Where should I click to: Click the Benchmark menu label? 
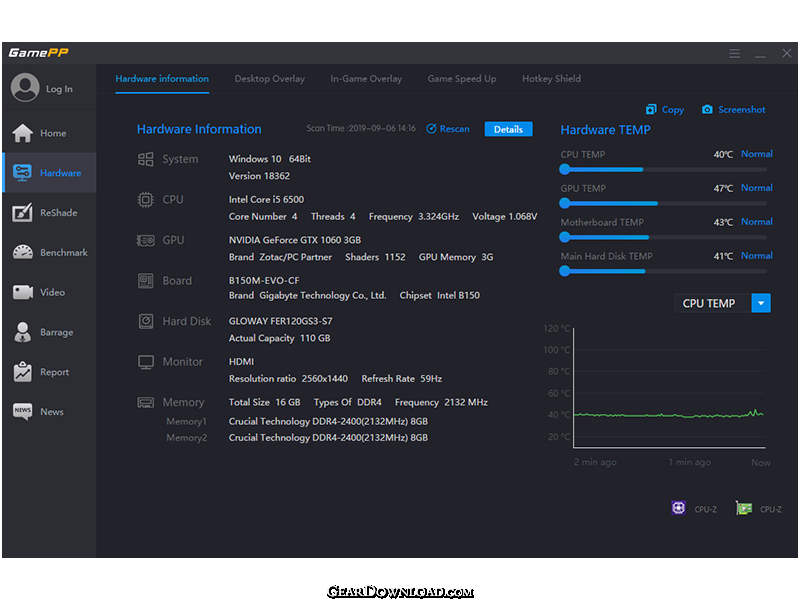pos(64,253)
